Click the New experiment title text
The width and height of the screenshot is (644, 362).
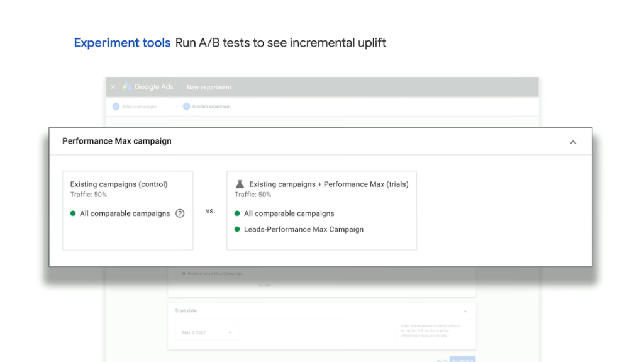tap(209, 88)
